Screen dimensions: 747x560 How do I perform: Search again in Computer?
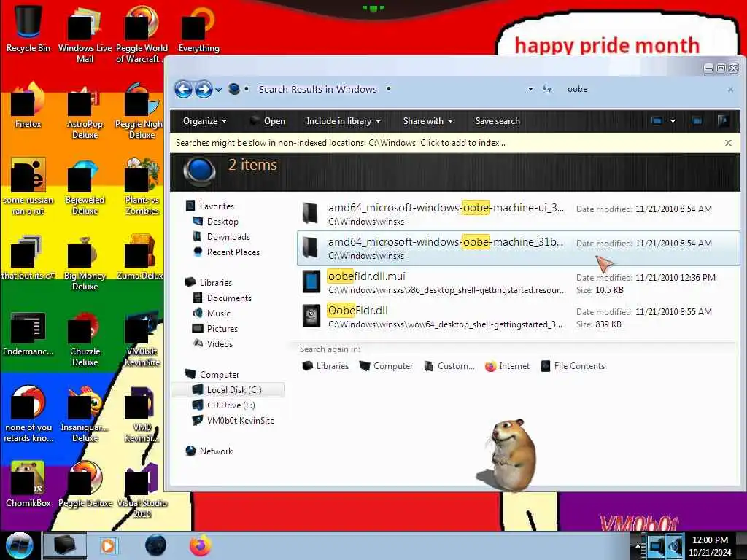387,366
